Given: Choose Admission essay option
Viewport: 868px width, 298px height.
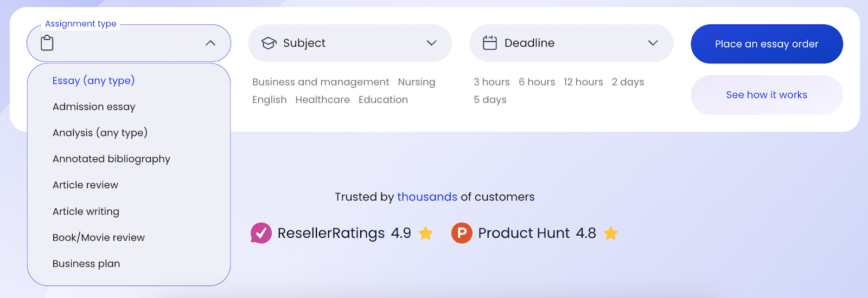Looking at the screenshot, I should (x=94, y=107).
